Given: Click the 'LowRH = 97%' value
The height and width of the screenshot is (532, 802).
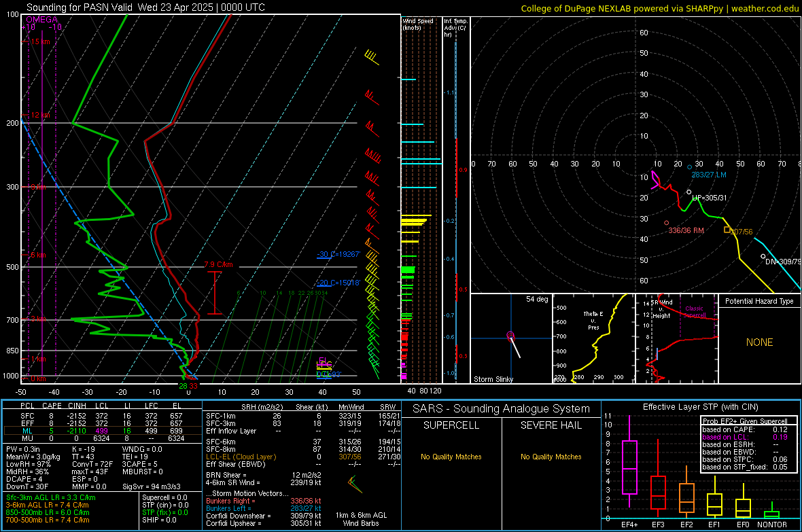Looking at the screenshot, I should point(29,464).
